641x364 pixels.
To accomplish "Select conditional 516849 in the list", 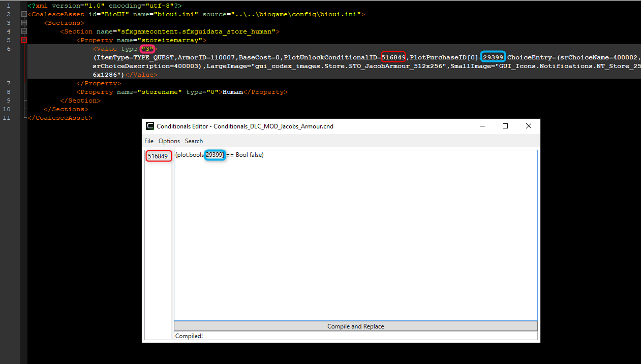I will pos(158,156).
